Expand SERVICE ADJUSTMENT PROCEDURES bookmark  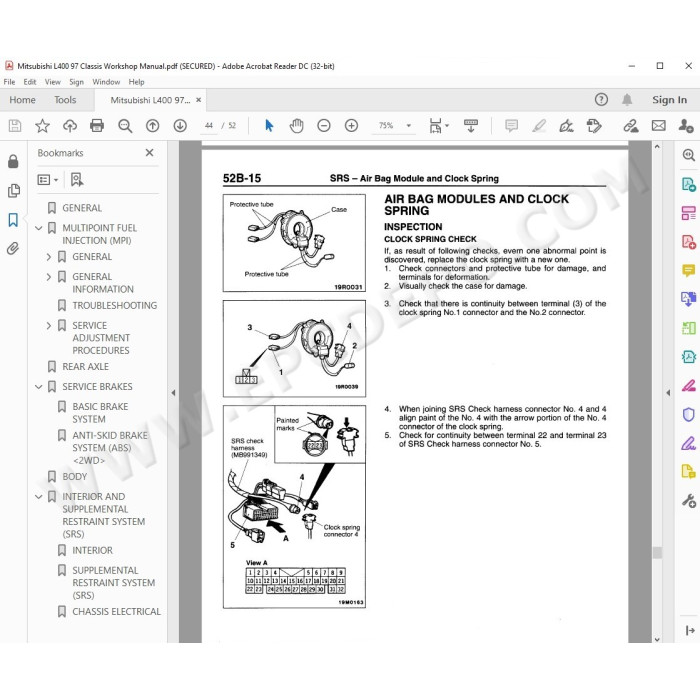coord(49,325)
